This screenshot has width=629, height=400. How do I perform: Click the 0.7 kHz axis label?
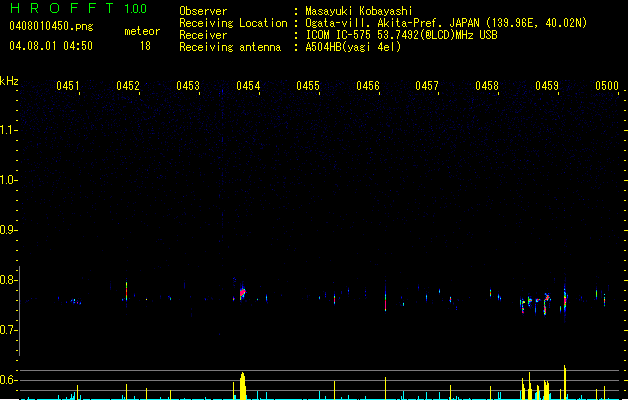8,330
